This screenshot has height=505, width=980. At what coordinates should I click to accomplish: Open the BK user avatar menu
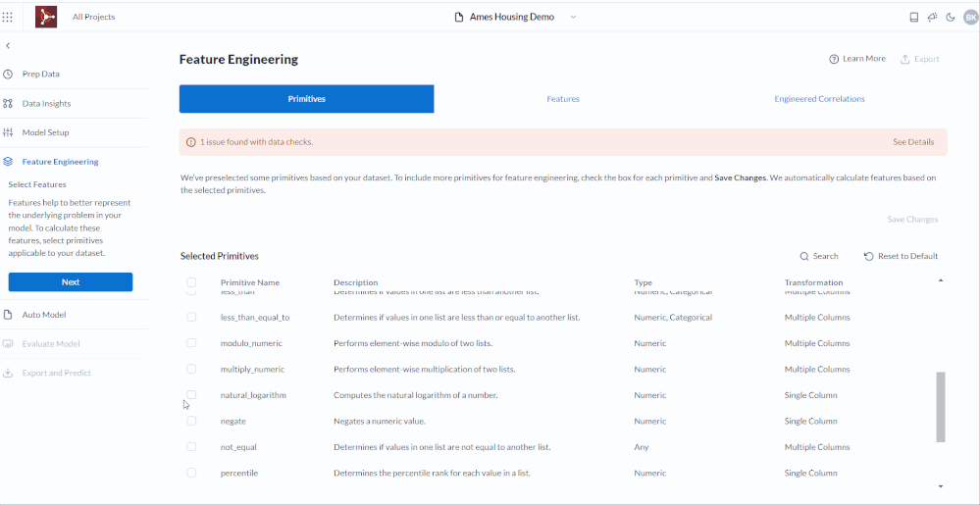point(970,18)
